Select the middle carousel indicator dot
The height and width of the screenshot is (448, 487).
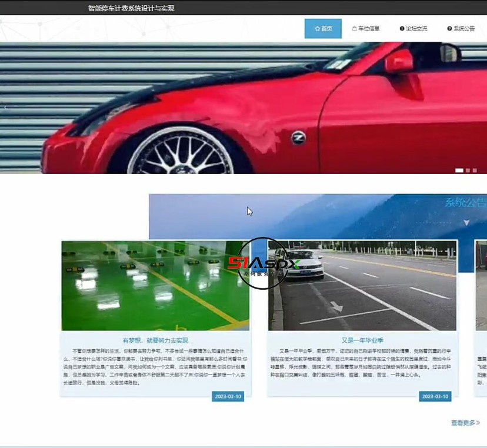point(466,170)
